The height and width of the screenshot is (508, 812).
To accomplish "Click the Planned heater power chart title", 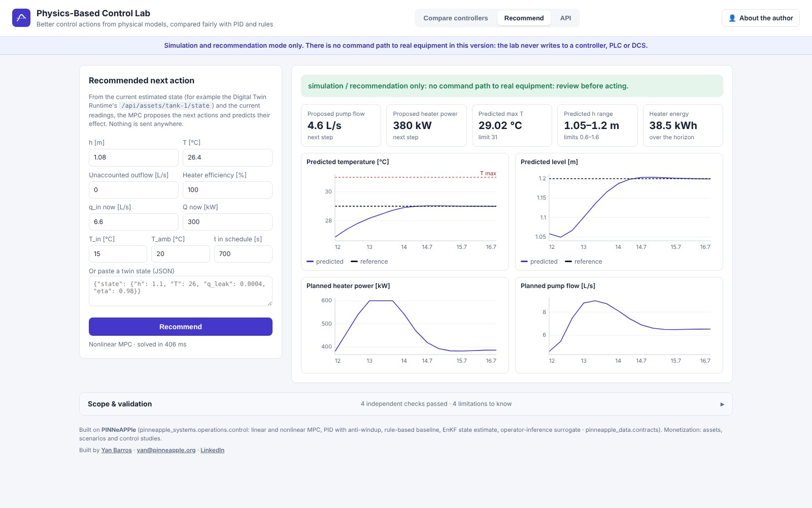I will tap(348, 286).
